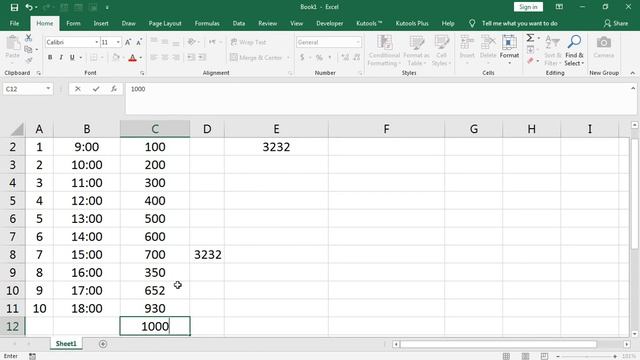Toggle Italic formatting
The image size is (640, 360).
(61, 58)
